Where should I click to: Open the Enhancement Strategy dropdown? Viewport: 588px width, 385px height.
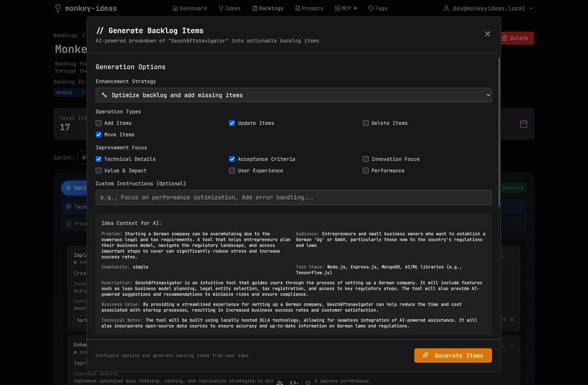(x=293, y=95)
